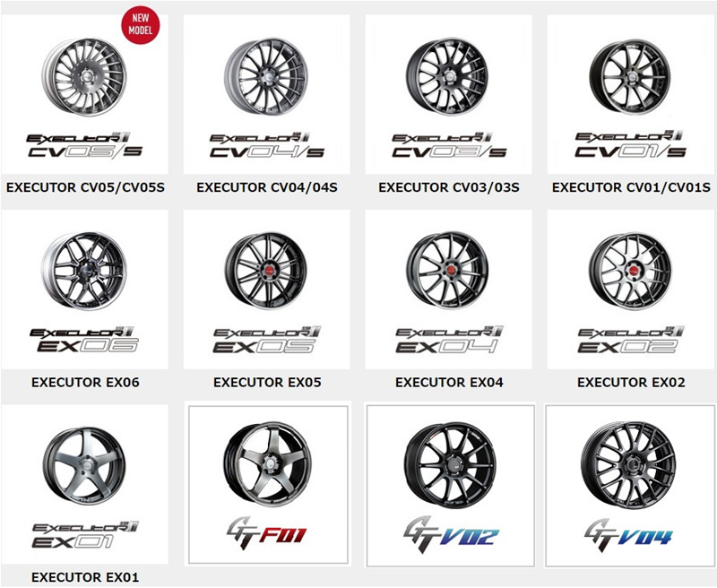Viewport: 717px width, 588px height.
Task: Click the EXECUTOR EX06 caption link
Action: click(85, 382)
